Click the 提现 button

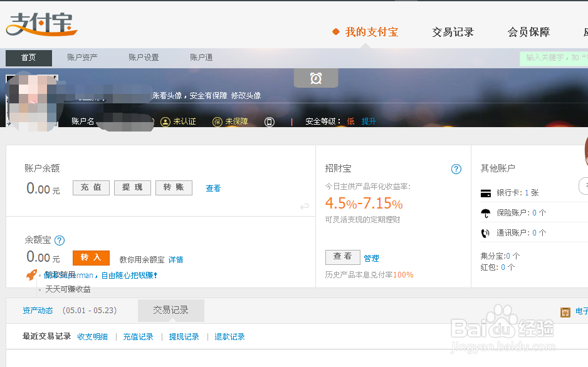132,188
